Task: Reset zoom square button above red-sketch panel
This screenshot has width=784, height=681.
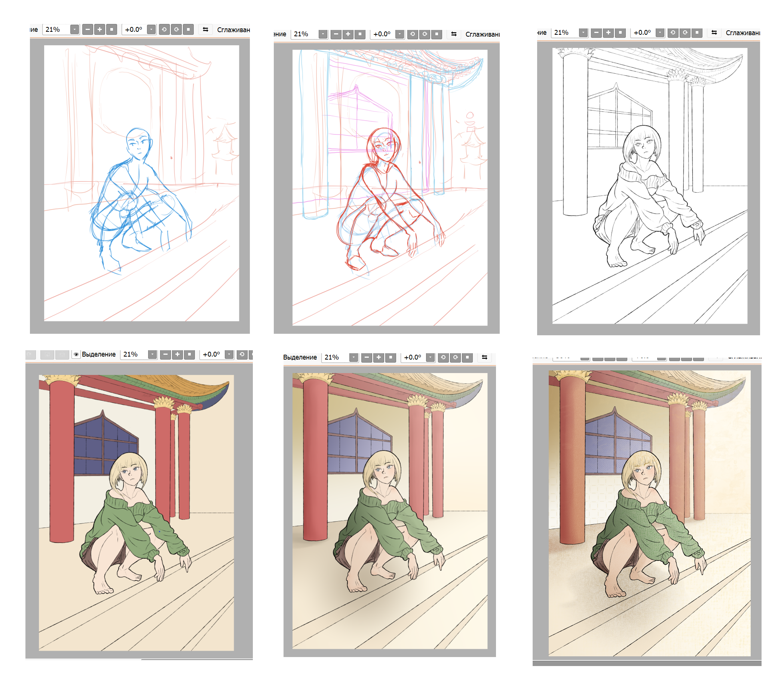Action: point(360,34)
